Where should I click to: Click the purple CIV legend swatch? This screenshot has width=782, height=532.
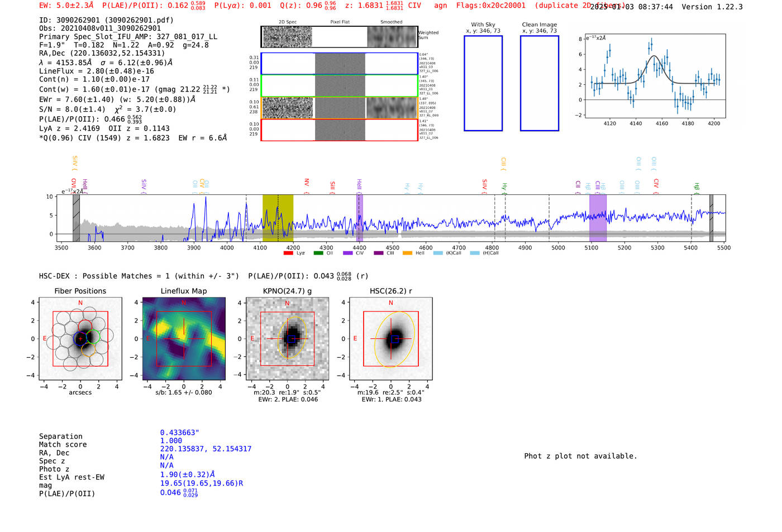click(348, 253)
